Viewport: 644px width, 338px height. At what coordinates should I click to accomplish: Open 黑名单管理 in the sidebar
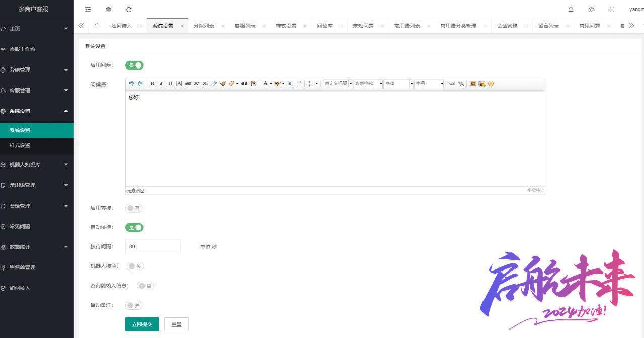pos(37,267)
